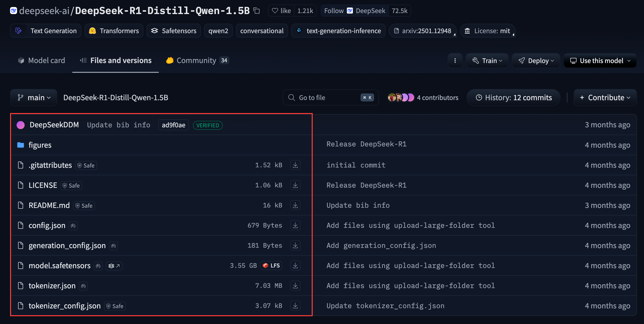Screen dimensions: 644x324
Task: Click the contributors avatars group
Action: click(401, 97)
